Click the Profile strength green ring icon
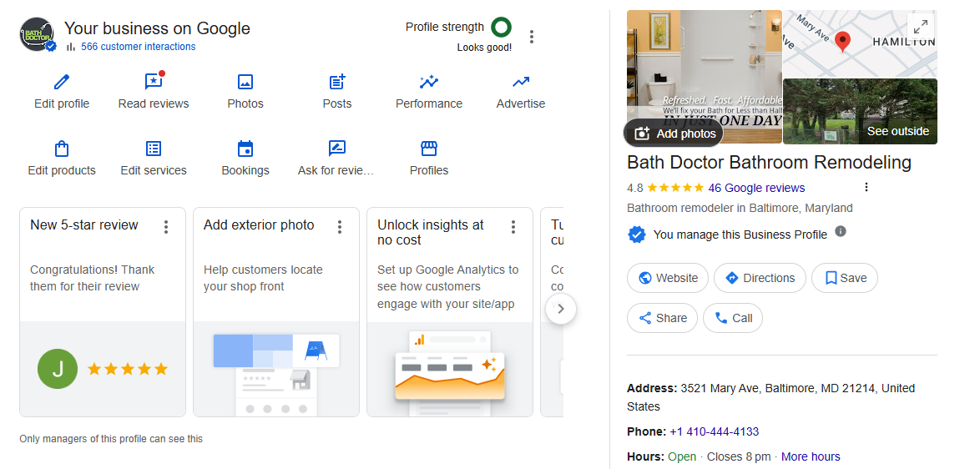This screenshot has width=980, height=469. [x=501, y=27]
